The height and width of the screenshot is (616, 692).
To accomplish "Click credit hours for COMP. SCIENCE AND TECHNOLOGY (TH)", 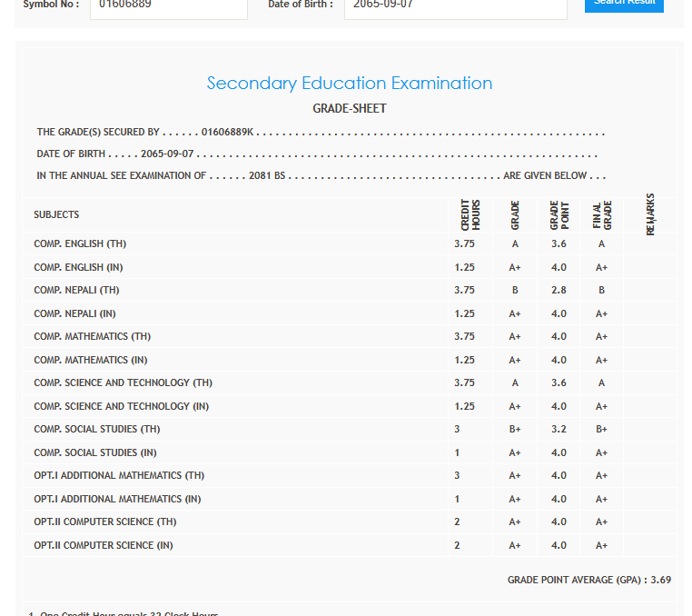I will tap(464, 383).
